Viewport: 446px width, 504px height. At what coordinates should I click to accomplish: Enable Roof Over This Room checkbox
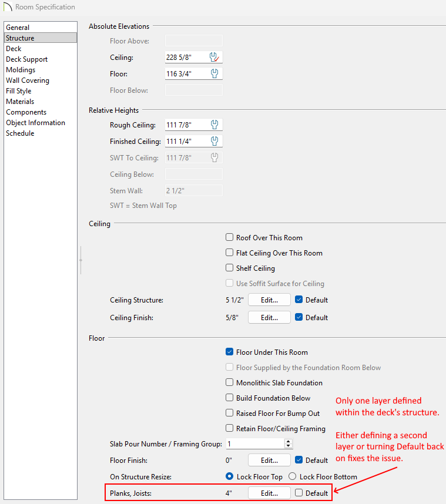click(230, 238)
